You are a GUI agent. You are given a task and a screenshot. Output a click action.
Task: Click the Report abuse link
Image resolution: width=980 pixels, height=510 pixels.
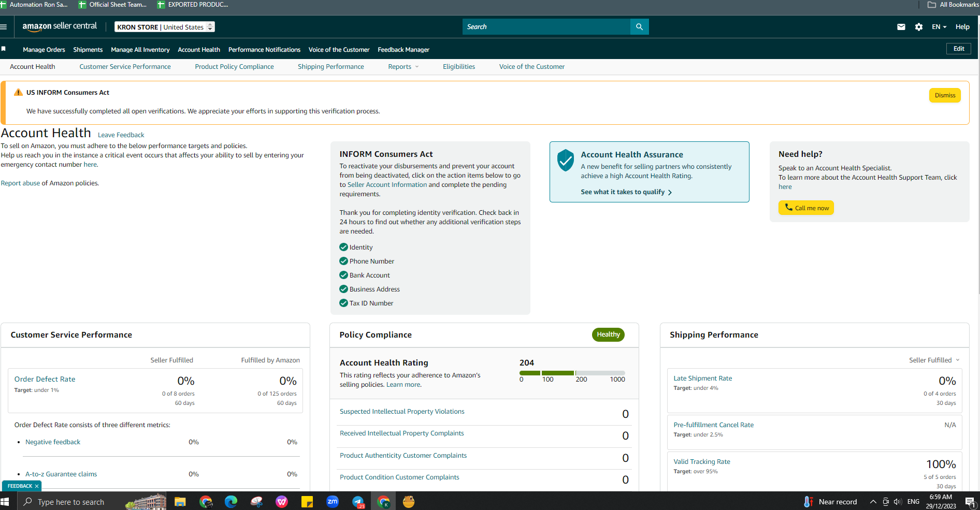coord(20,183)
